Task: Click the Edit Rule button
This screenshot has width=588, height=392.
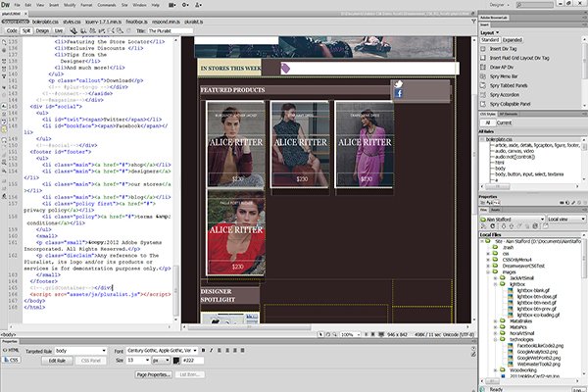Action: coord(57,361)
